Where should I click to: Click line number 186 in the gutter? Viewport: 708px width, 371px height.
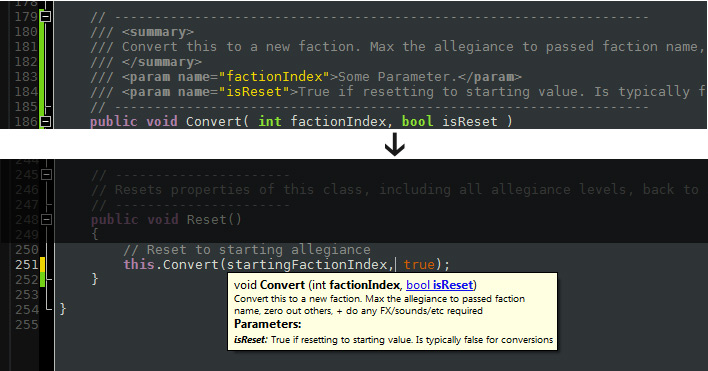27,121
